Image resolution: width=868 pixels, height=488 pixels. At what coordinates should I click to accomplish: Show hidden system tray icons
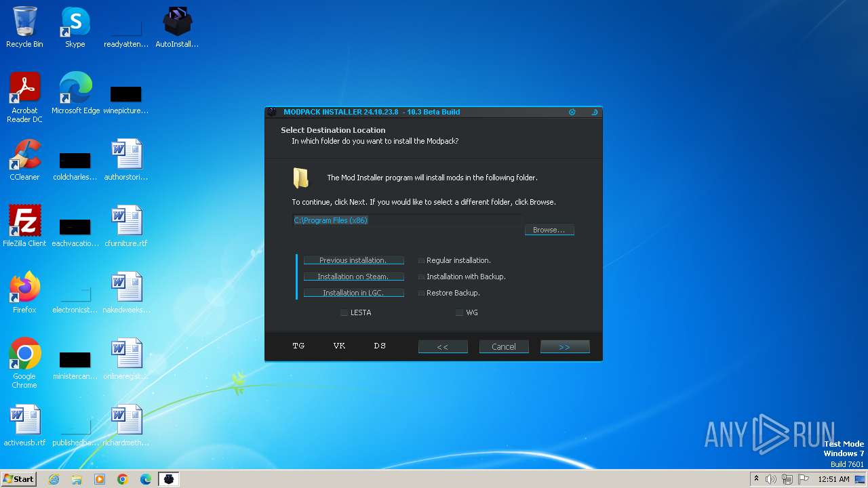pos(756,479)
